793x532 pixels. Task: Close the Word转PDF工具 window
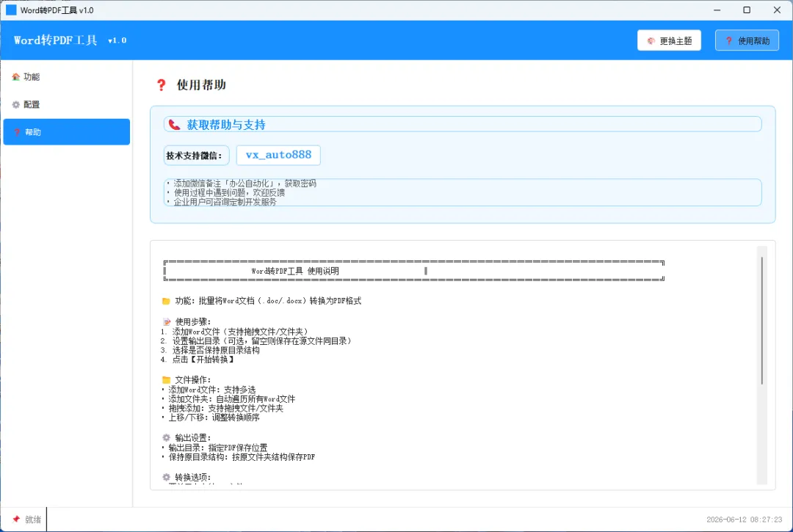(778, 10)
